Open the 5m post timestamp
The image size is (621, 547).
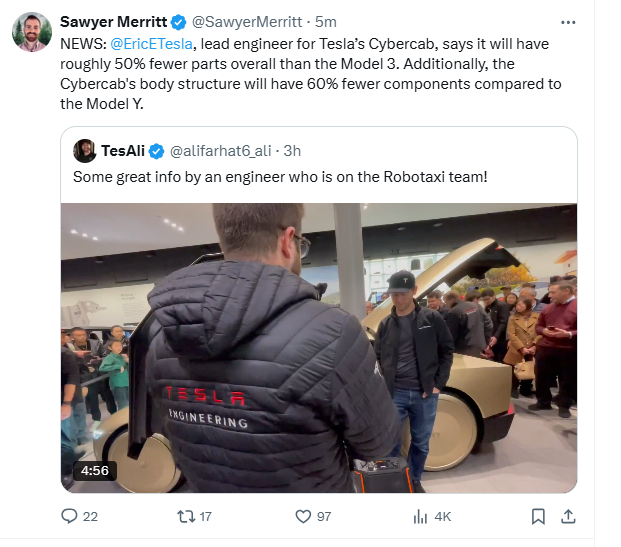(x=326, y=22)
